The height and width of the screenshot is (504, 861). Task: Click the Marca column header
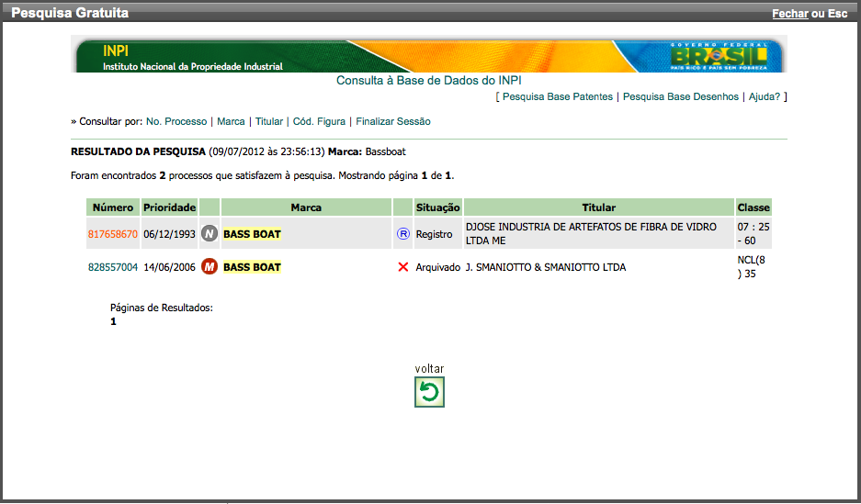pos(306,207)
